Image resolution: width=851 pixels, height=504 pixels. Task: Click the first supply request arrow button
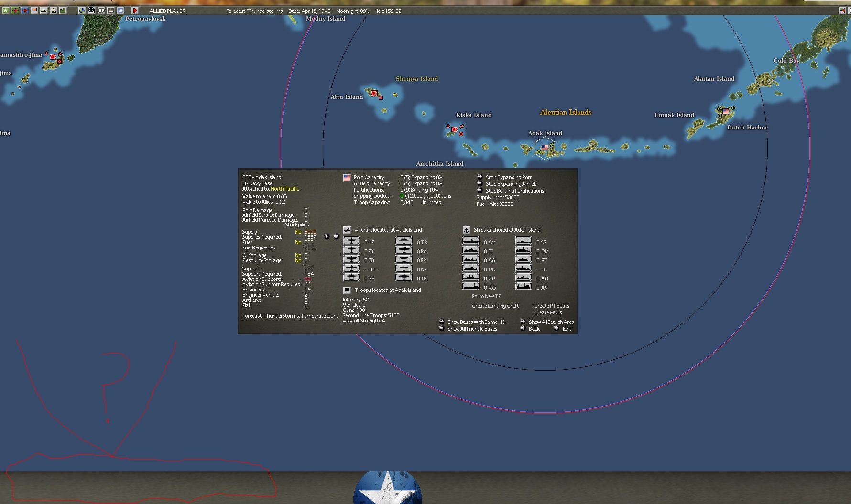click(327, 236)
